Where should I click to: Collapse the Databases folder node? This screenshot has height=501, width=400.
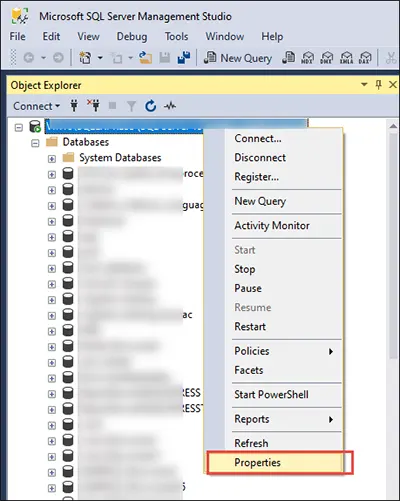click(x=35, y=143)
